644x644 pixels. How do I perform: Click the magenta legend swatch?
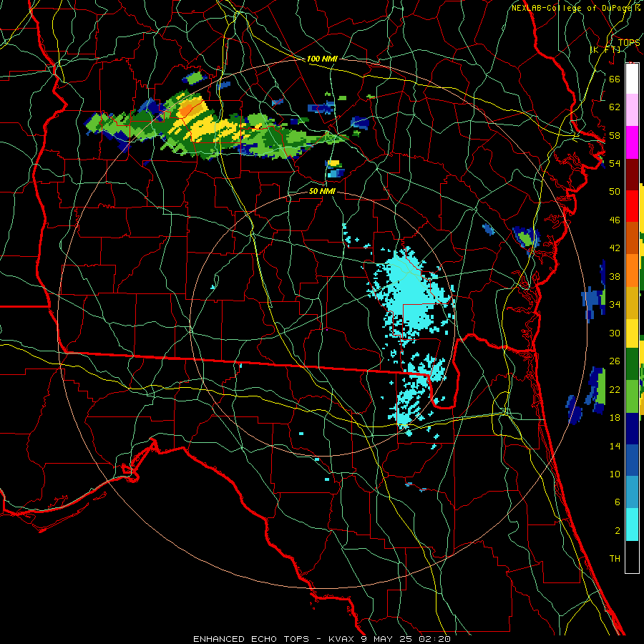pyautogui.click(x=632, y=142)
